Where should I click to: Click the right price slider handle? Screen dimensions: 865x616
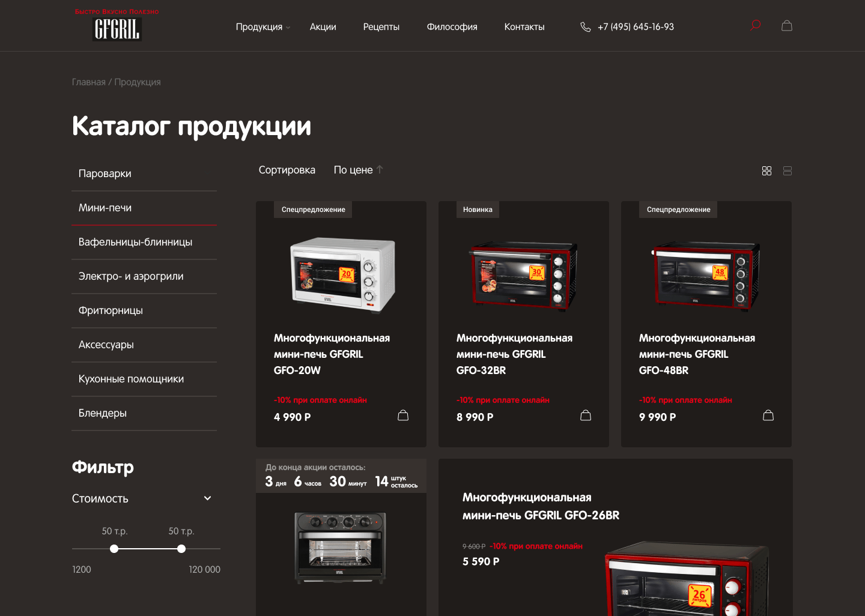pos(181,549)
